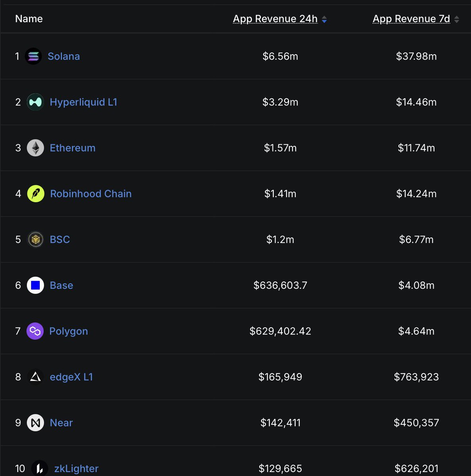Sort by App Revenue 24h column header
The image size is (471, 476).
pos(275,19)
